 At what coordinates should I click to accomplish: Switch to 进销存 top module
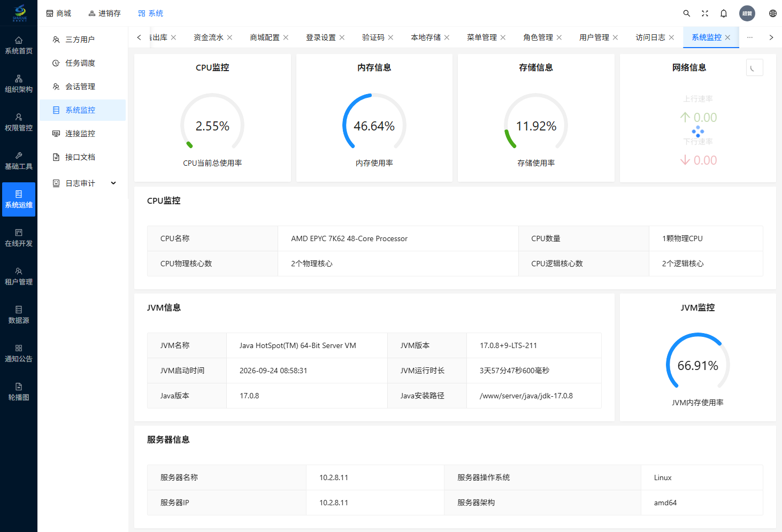pos(104,13)
